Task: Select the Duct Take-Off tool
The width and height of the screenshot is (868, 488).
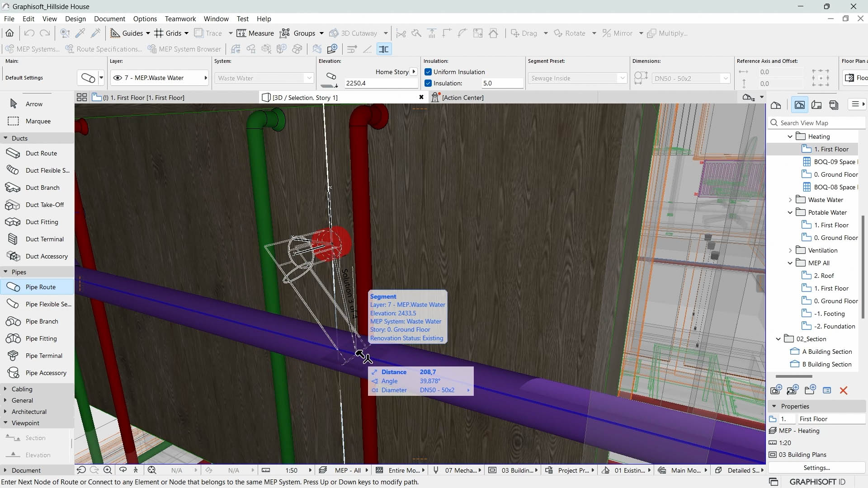Action: pyautogui.click(x=44, y=204)
